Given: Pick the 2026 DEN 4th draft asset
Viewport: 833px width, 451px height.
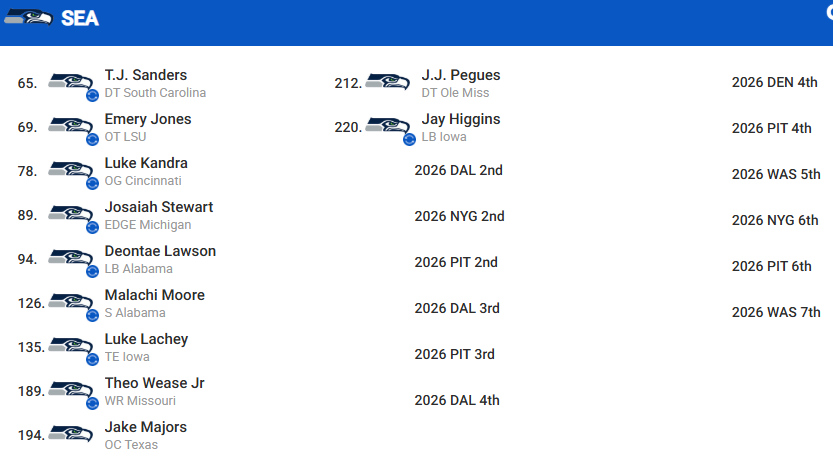Looking at the screenshot, I should pyautogui.click(x=775, y=82).
